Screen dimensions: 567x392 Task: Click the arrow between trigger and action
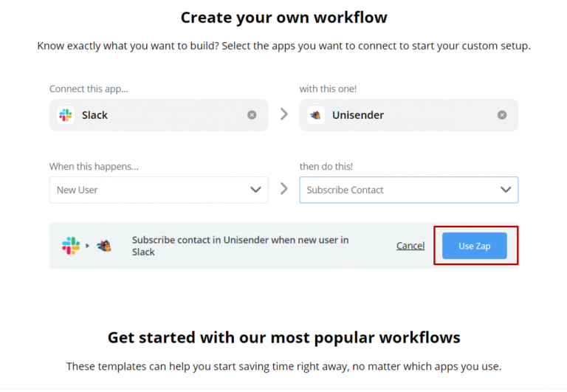coord(284,188)
